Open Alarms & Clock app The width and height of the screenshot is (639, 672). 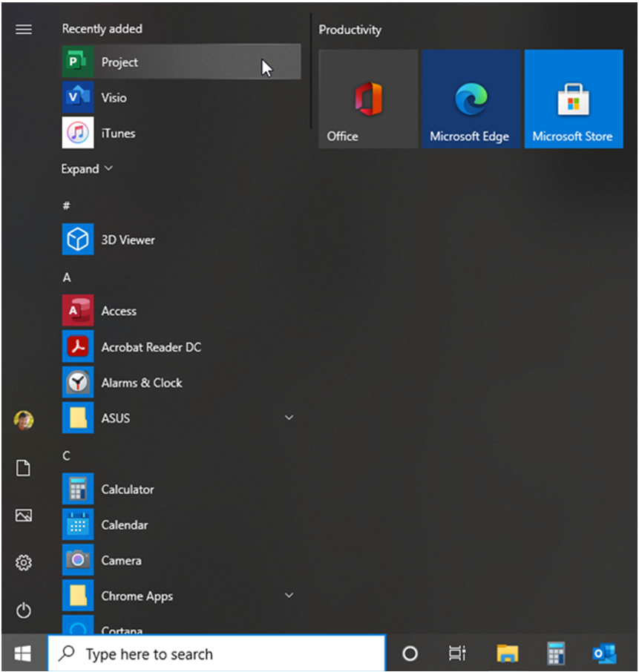coord(141,383)
